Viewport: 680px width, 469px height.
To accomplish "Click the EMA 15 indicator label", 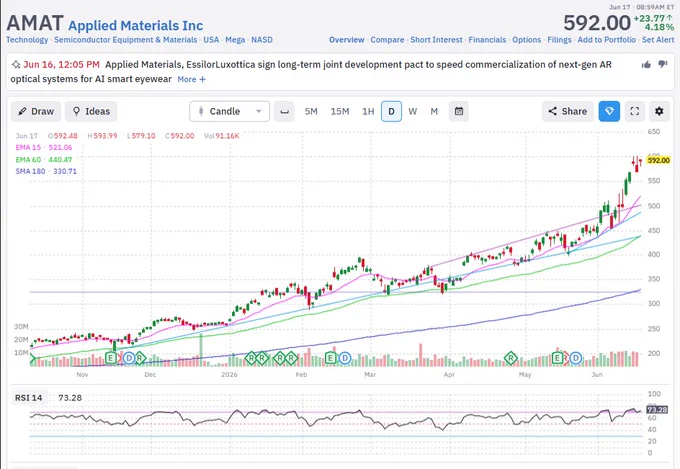I will (x=44, y=148).
